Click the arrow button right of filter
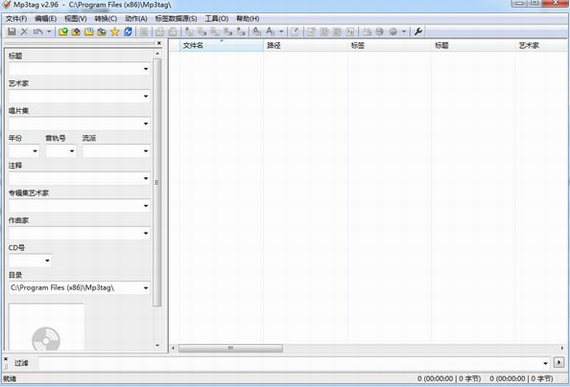This screenshot has height=387, width=570. click(x=559, y=362)
